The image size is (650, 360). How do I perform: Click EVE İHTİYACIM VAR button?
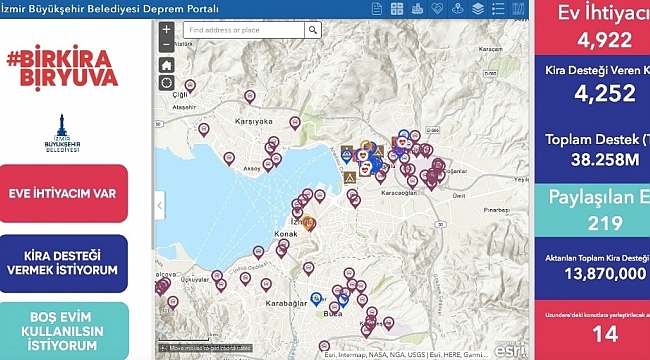[x=63, y=193]
